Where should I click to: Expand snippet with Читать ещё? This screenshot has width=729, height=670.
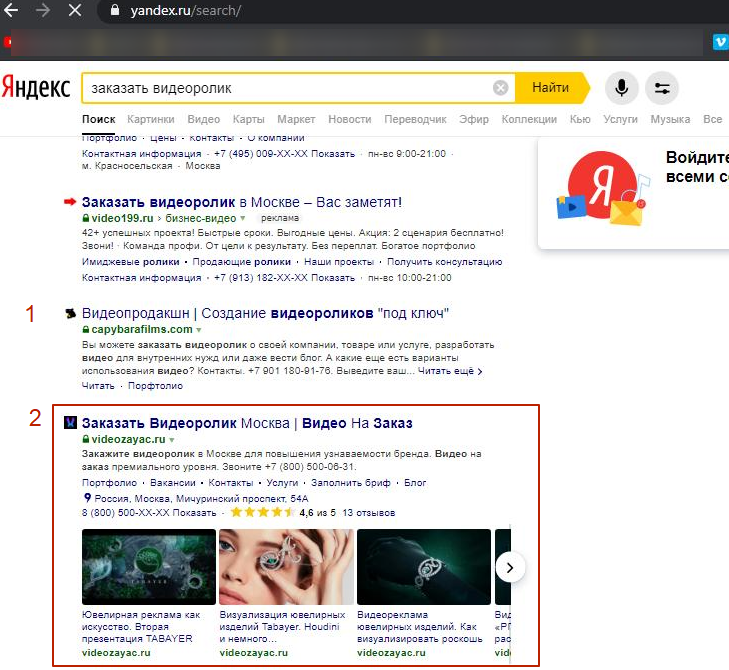pyautogui.click(x=450, y=371)
